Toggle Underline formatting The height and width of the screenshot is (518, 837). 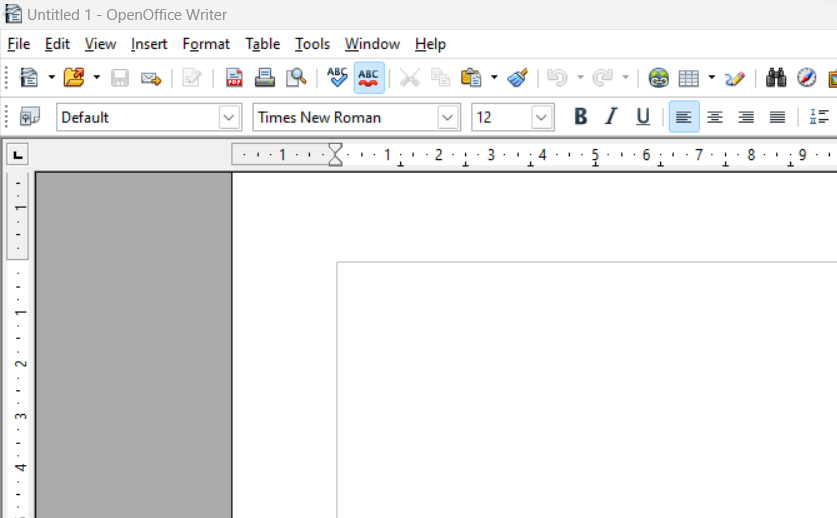(643, 116)
